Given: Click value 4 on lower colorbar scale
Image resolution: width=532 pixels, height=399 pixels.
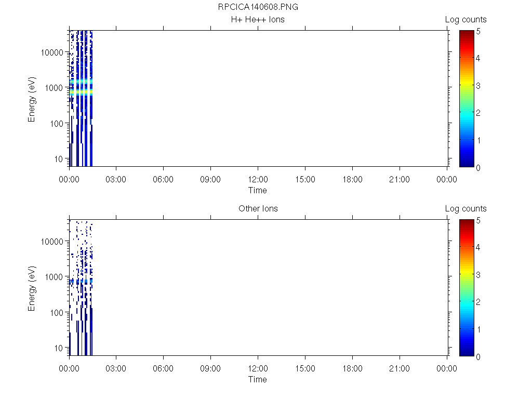Looking at the screenshot, I should click(x=478, y=247).
